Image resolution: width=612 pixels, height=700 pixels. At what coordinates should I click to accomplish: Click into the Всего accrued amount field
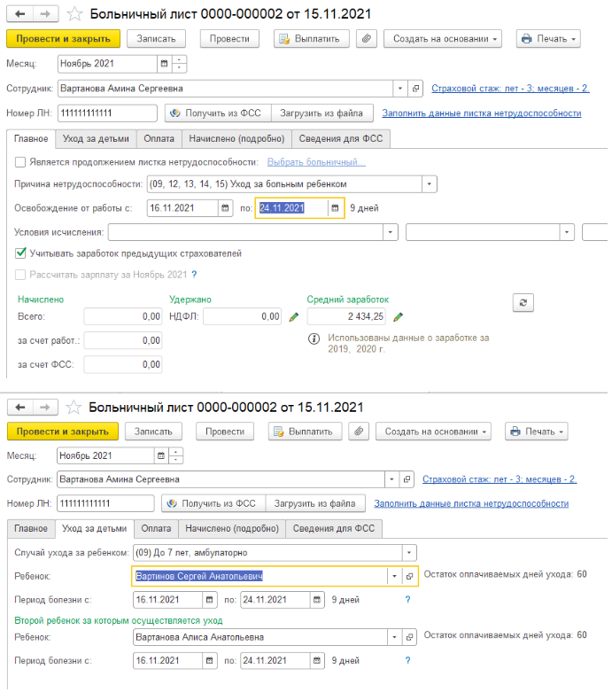(x=122, y=316)
